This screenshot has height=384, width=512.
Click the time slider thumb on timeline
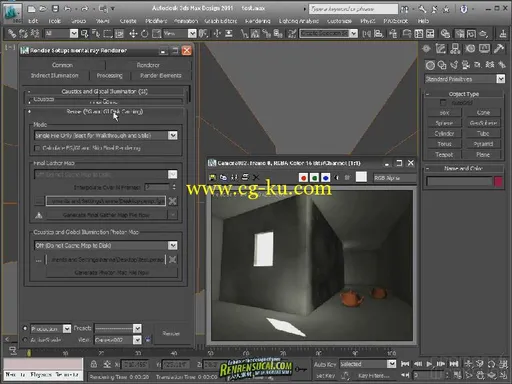pos(29,352)
